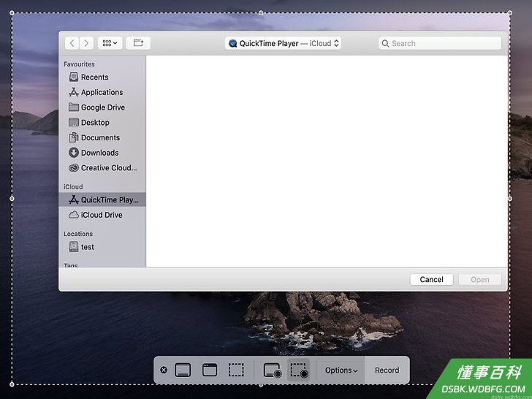Viewport: 532px width, 399px height.
Task: Select the test disk under Locations
Action: tap(102, 247)
